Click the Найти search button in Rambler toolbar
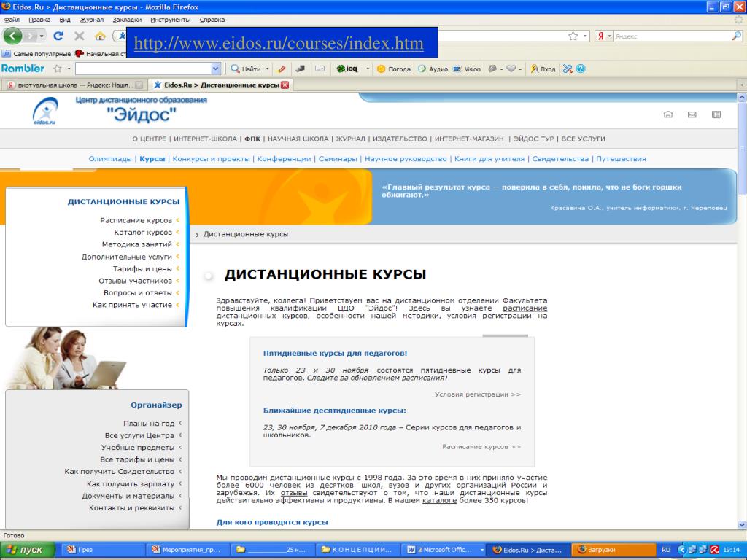 [x=246, y=69]
